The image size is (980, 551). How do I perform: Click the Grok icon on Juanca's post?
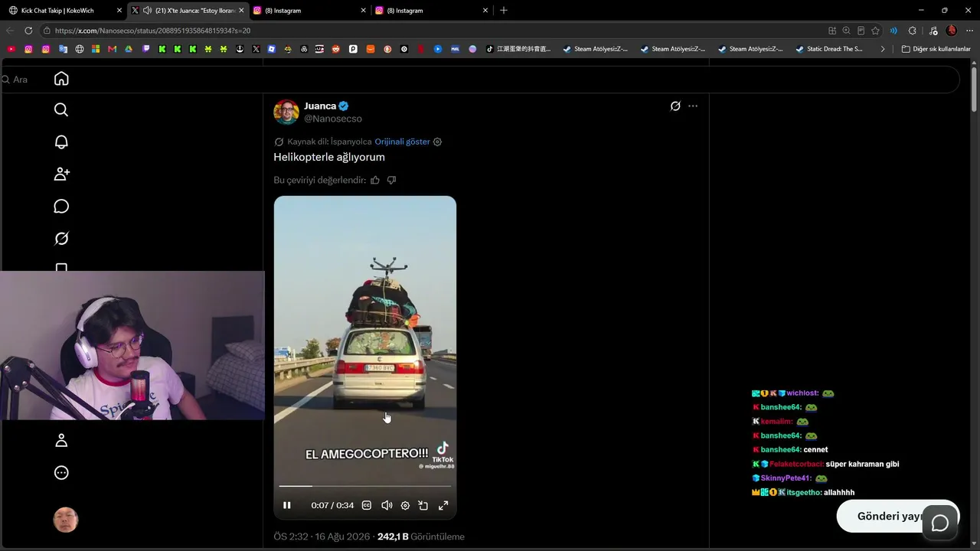click(675, 106)
